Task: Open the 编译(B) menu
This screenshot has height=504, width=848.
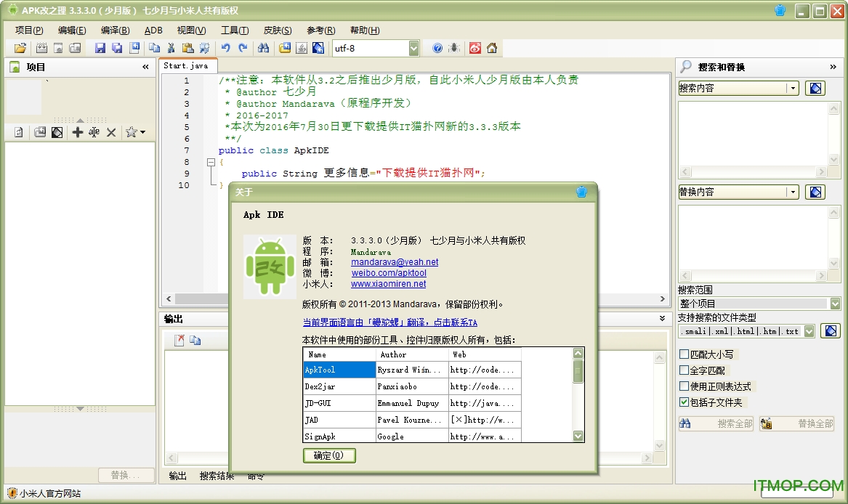Action: (116, 31)
